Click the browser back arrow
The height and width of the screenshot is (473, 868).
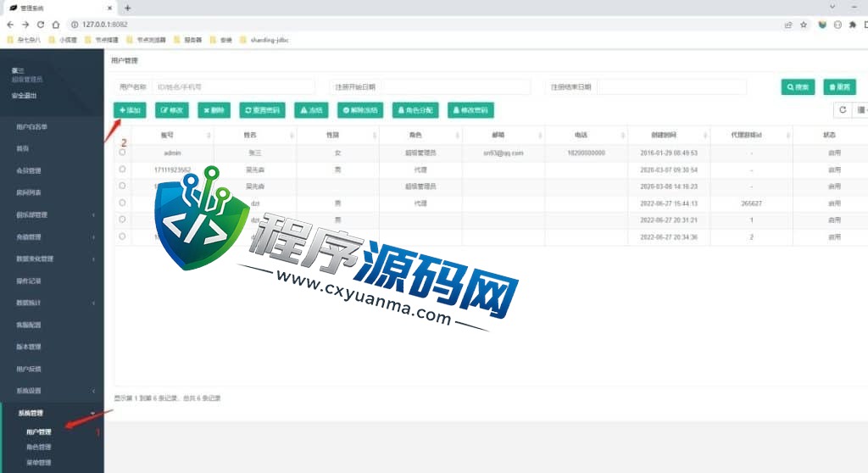10,25
